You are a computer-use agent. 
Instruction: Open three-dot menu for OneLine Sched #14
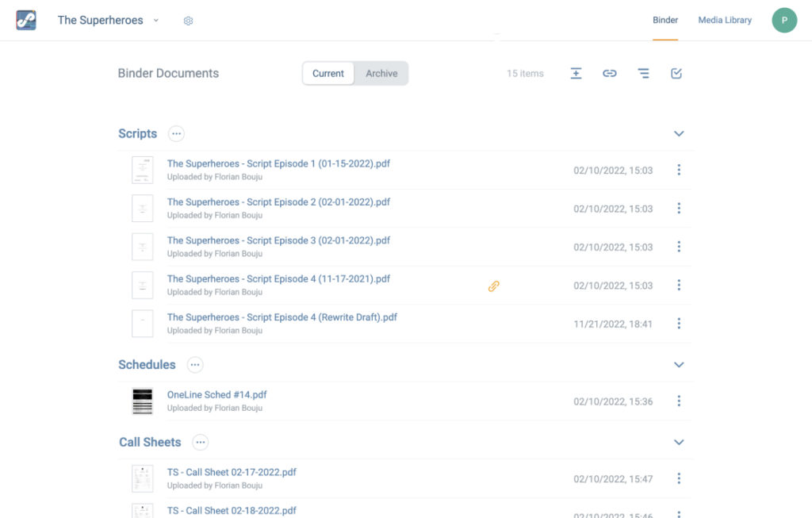(x=679, y=401)
